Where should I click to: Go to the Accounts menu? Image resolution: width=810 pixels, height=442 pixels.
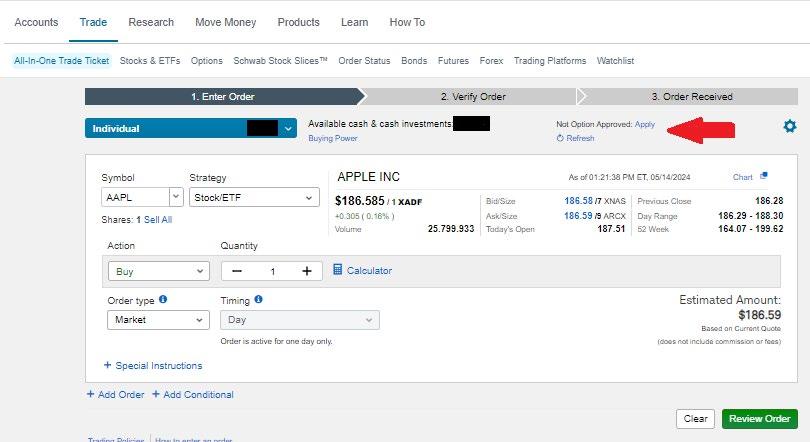coord(36,22)
